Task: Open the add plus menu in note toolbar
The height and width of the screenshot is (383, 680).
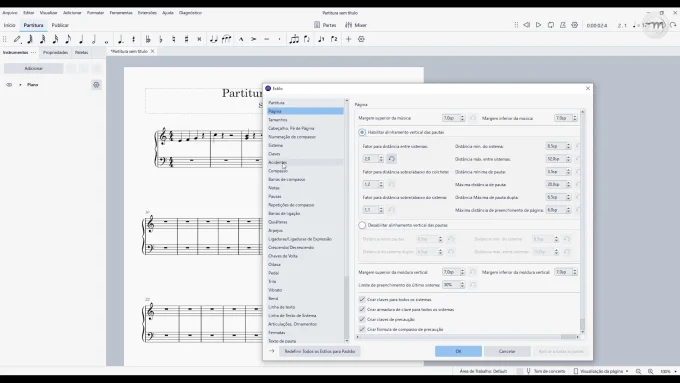Action: coord(348,39)
